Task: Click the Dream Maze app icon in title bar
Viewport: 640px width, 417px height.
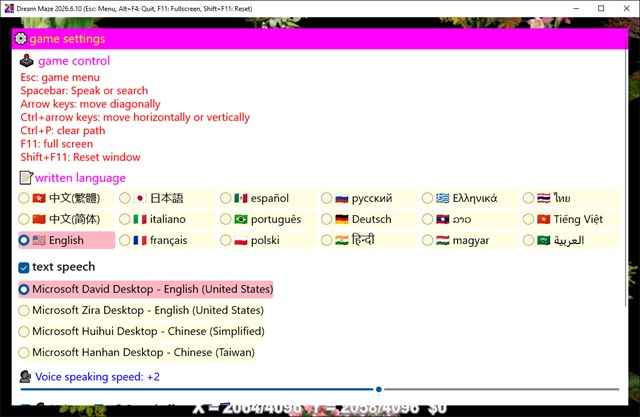Action: [x=9, y=9]
